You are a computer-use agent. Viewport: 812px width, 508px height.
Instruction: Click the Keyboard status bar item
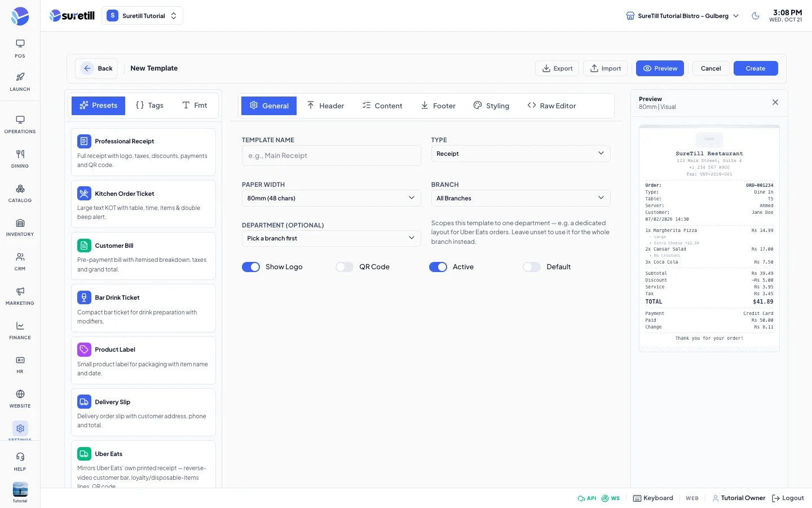(653, 498)
